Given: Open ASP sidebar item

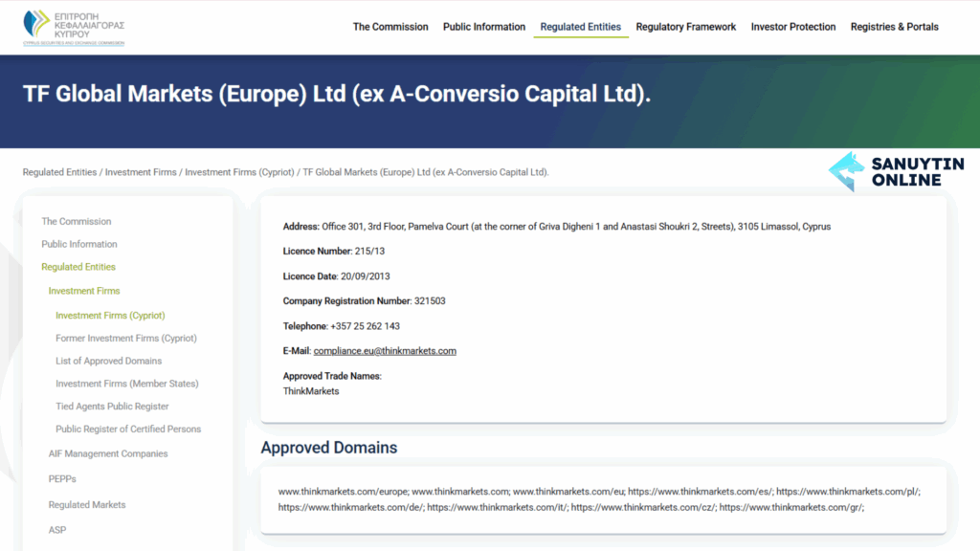Looking at the screenshot, I should click(x=56, y=530).
